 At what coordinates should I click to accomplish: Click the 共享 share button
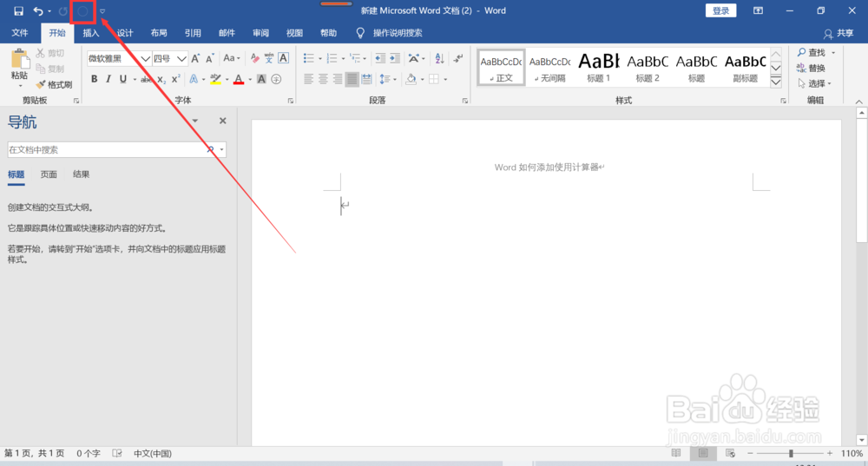(x=838, y=34)
